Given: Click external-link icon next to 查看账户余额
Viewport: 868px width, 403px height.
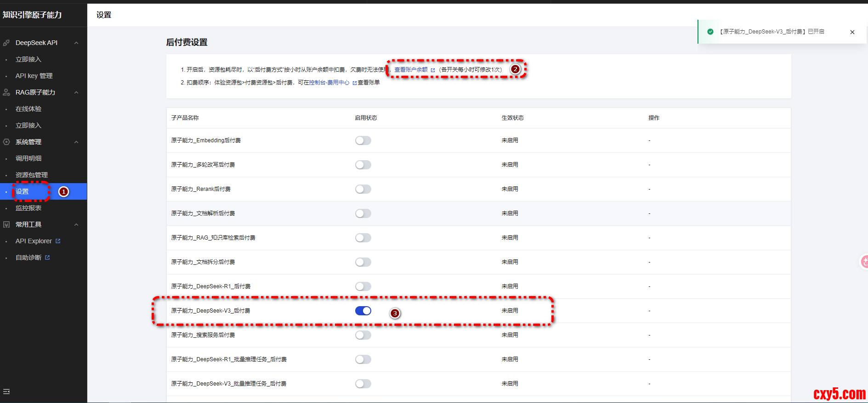Looking at the screenshot, I should (432, 70).
